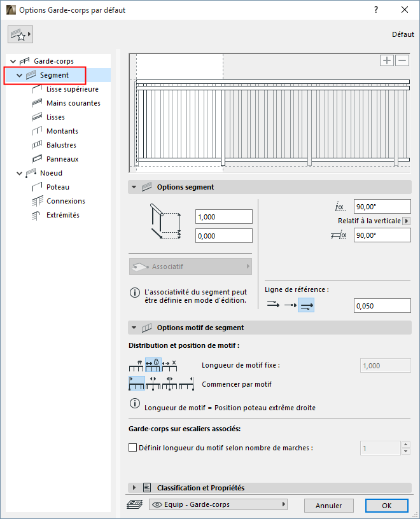Select Lisses tree item
This screenshot has width=420, height=519.
pyautogui.click(x=55, y=117)
